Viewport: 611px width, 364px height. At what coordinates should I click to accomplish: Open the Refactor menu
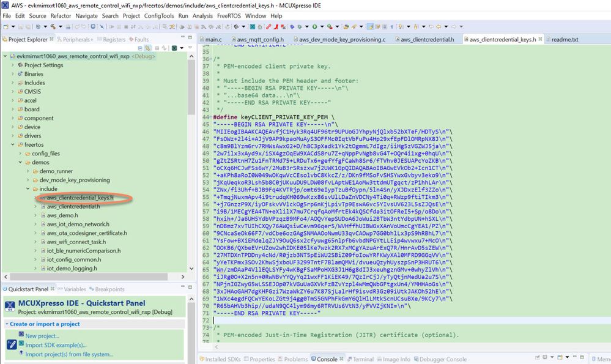(x=61, y=16)
